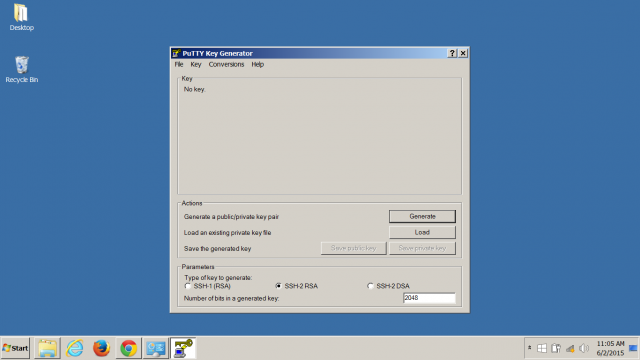The height and width of the screenshot is (360, 640).
Task: Click the number of bits input field
Action: (x=429, y=298)
